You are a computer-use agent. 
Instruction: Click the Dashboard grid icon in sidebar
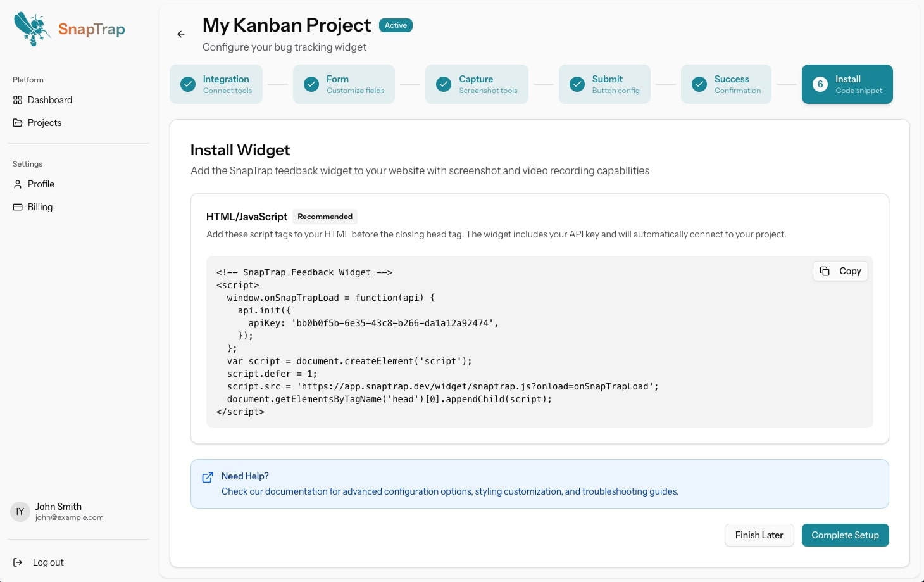pyautogui.click(x=18, y=100)
